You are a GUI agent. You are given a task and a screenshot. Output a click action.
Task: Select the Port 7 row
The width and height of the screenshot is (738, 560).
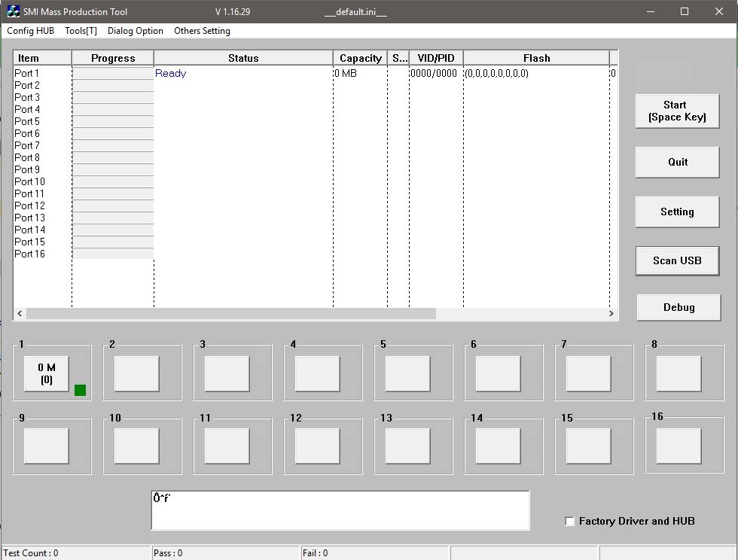pyautogui.click(x=315, y=145)
